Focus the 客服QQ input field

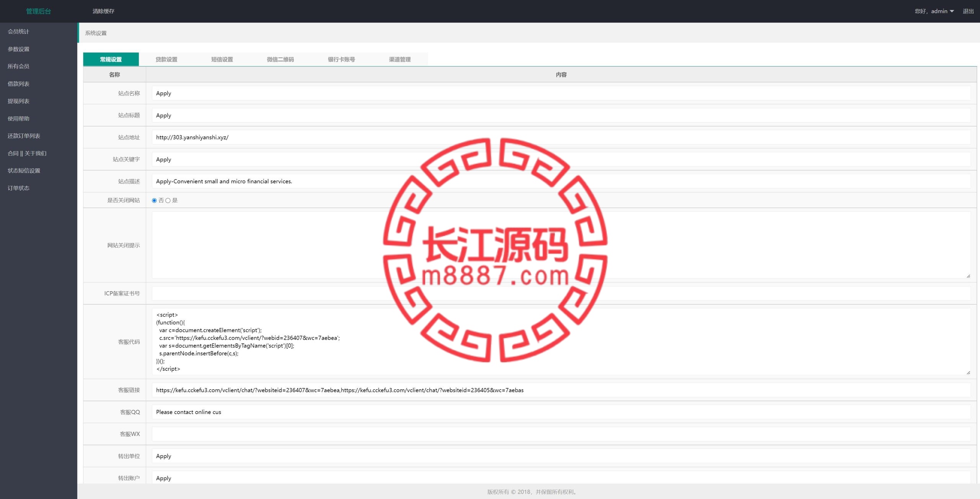click(561, 412)
